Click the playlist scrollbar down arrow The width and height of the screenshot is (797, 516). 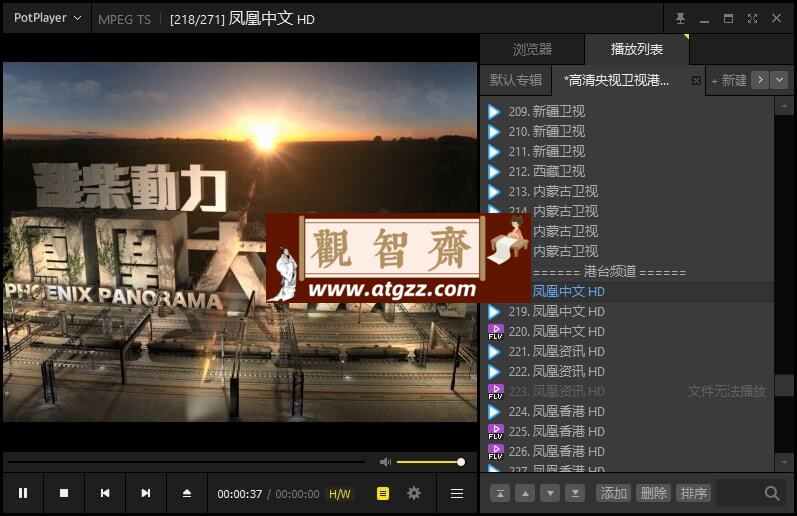point(784,462)
